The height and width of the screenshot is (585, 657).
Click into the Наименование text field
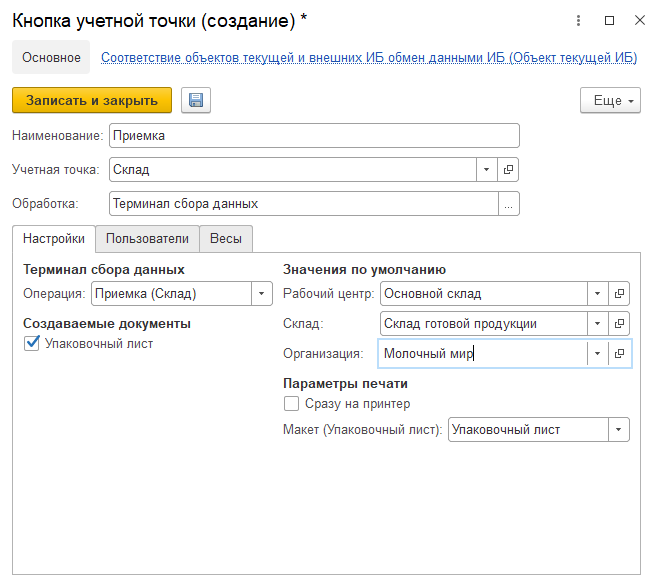[x=313, y=136]
